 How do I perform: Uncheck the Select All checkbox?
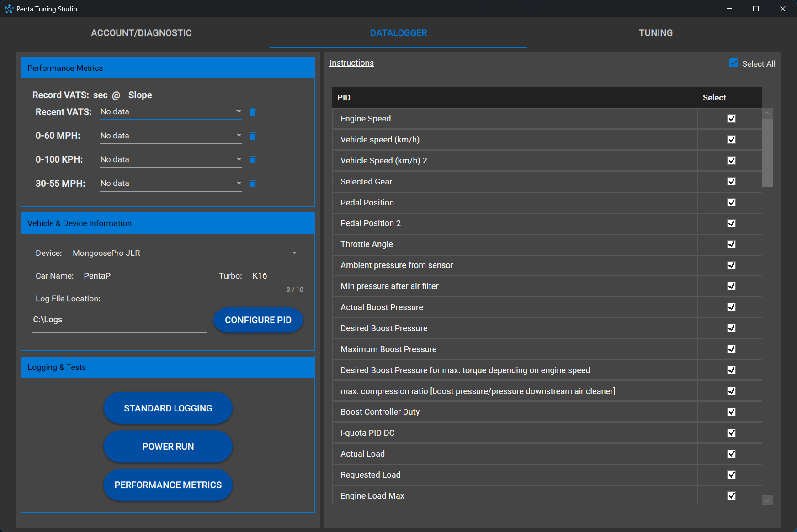tap(733, 63)
